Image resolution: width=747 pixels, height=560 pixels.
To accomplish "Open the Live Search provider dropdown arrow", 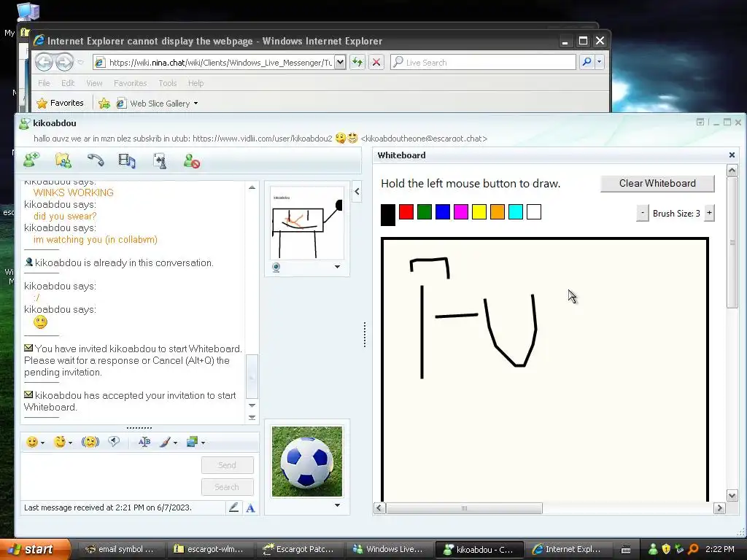I will click(600, 62).
